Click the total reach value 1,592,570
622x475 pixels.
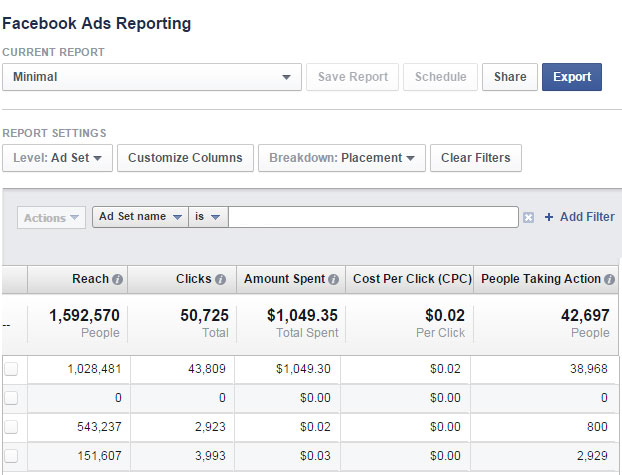(84, 316)
